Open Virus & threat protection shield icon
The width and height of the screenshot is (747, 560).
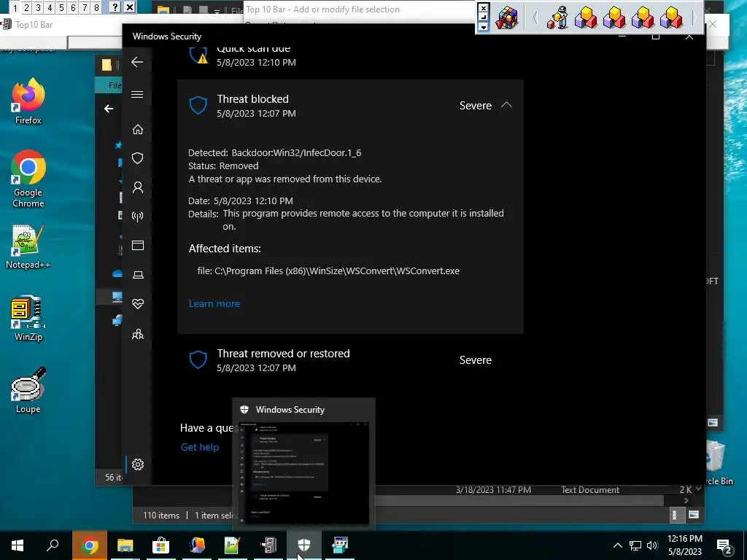coord(138,158)
